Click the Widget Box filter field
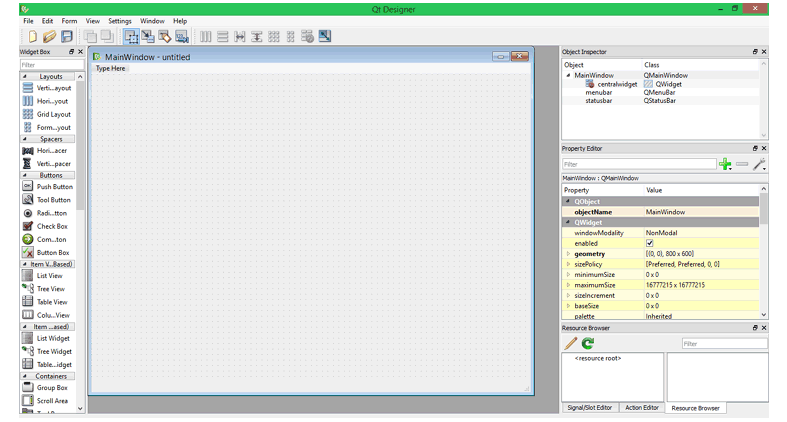Viewport: 787px width, 422px height. point(52,65)
